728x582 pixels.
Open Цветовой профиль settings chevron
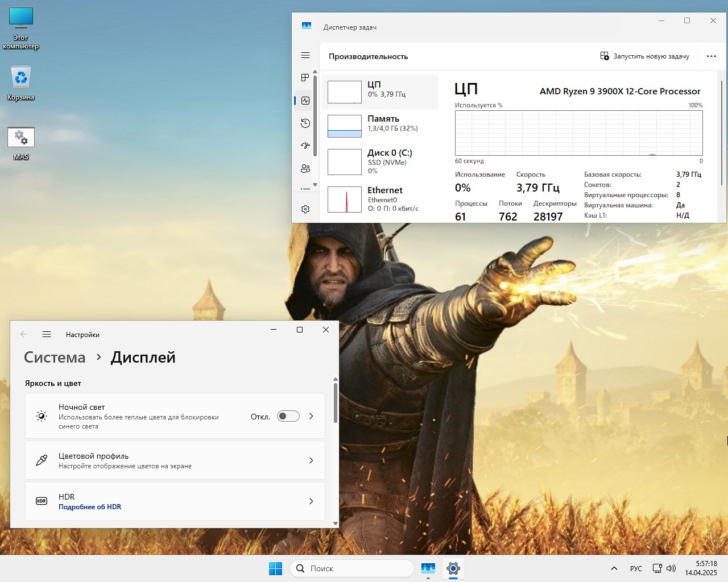pyautogui.click(x=311, y=460)
